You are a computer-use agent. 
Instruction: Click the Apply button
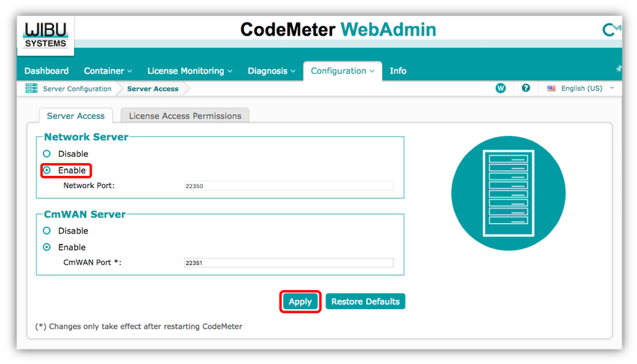click(x=300, y=302)
